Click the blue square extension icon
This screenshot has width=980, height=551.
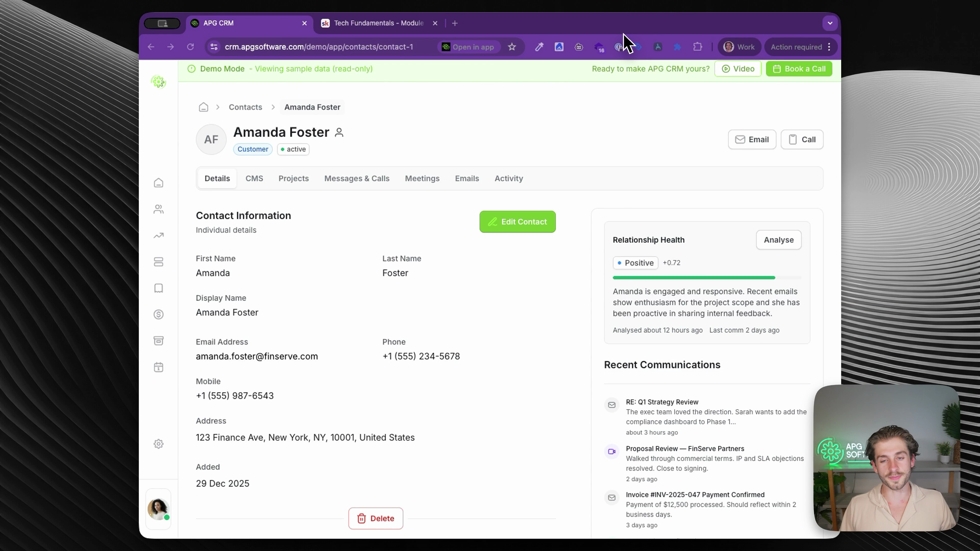coord(559,47)
